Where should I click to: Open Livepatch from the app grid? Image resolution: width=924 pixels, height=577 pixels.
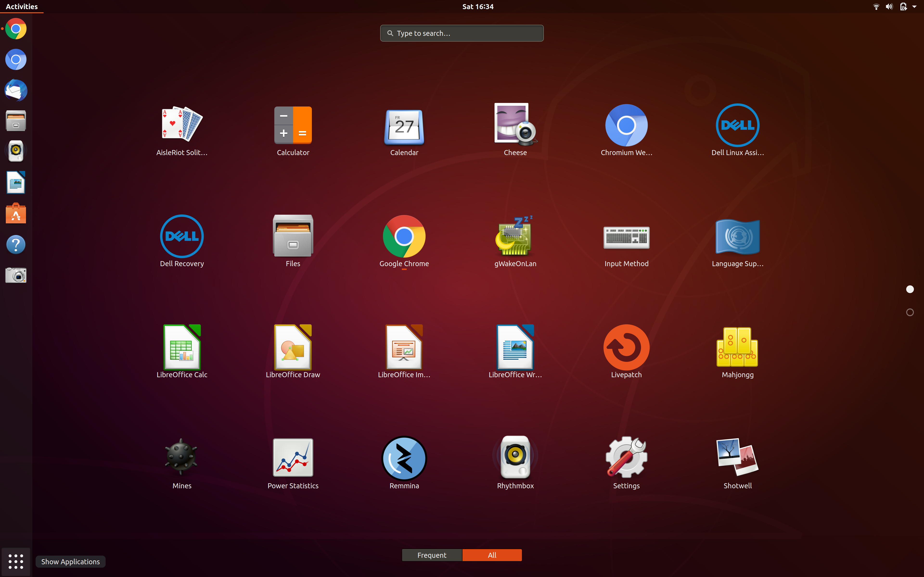(626, 347)
